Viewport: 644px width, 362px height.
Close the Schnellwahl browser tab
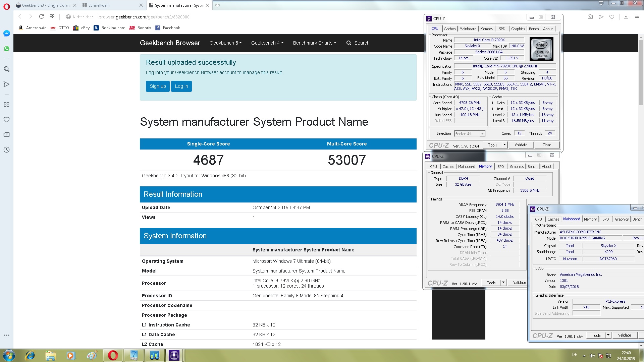point(141,5)
